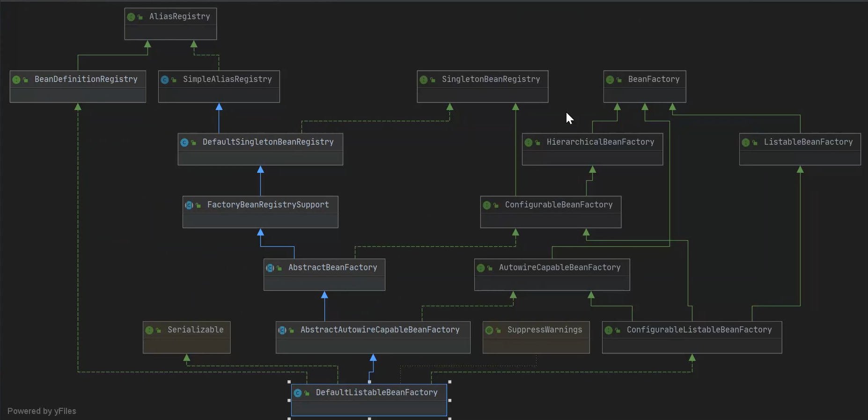Click the public lock icon beside Serializable

pyautogui.click(x=158, y=331)
